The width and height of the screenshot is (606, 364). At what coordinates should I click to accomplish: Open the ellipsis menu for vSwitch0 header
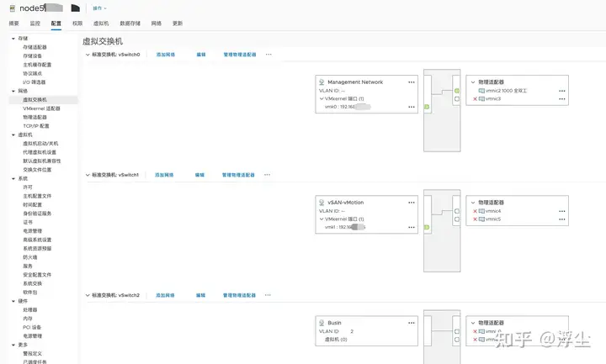click(268, 55)
